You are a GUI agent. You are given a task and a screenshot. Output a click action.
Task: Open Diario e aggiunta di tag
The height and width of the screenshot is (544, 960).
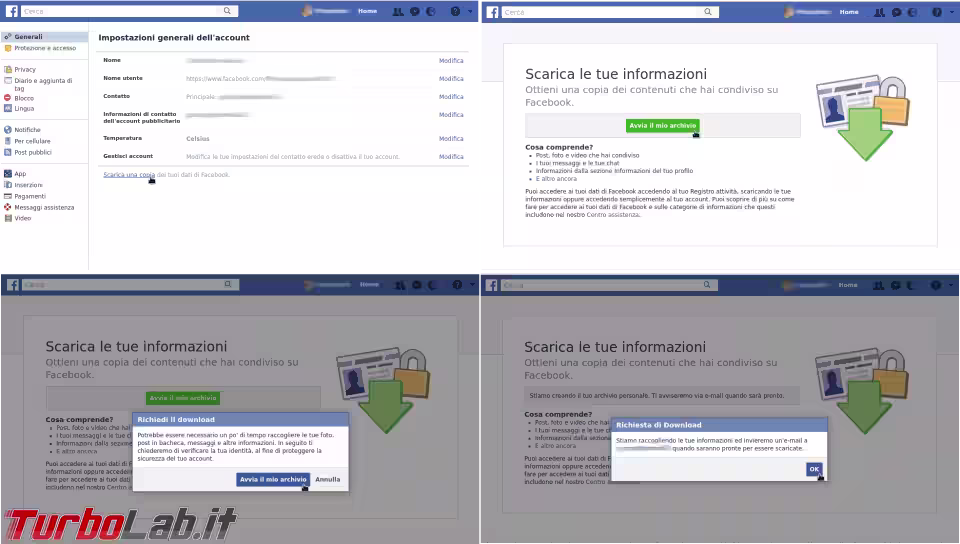[43, 84]
